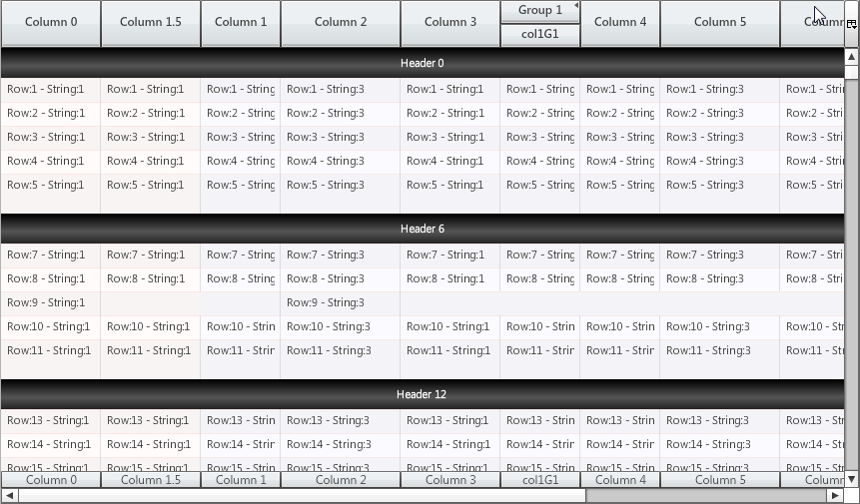Viewport: 860px width, 504px height.
Task: Click the Header 12 section row
Action: [x=423, y=395]
